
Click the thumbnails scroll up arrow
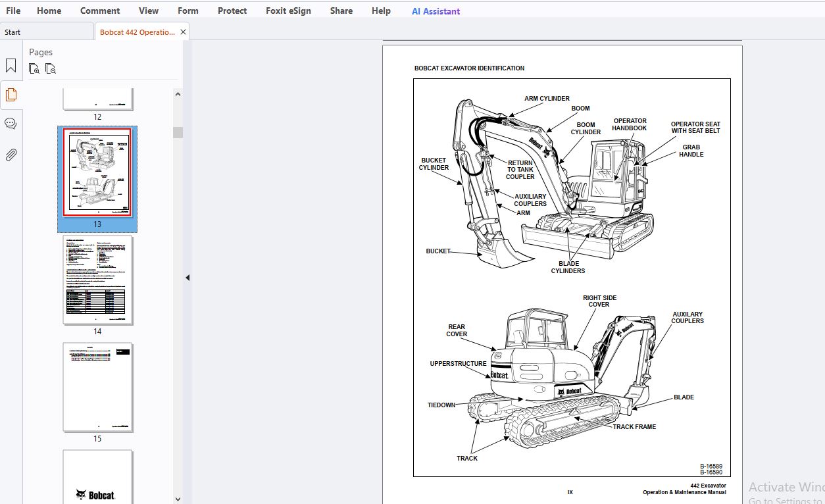(x=178, y=94)
